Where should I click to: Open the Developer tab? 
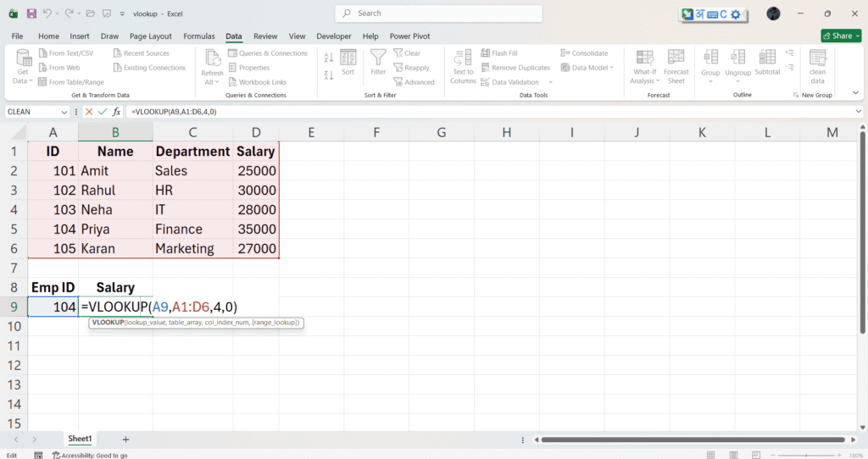pyautogui.click(x=334, y=36)
